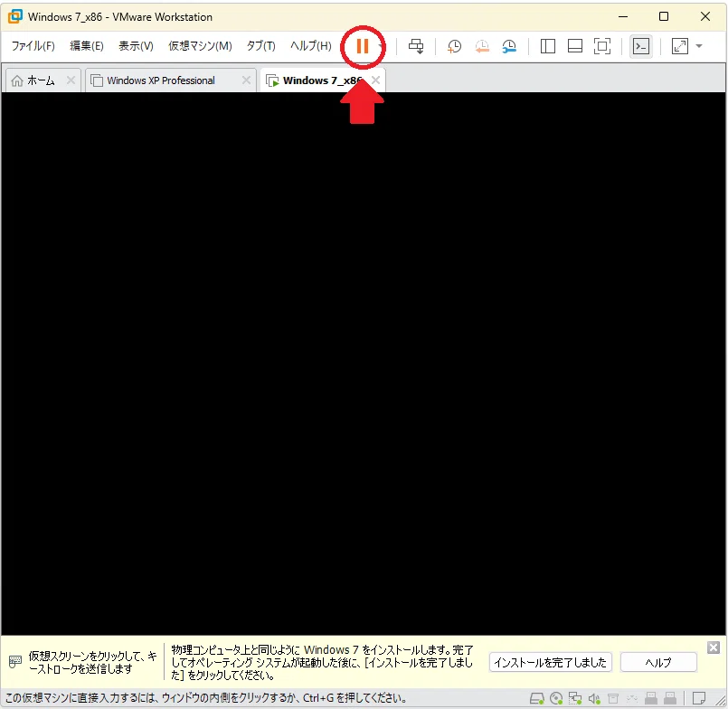
Task: Open the snapshot manager with wrench icon
Action: coord(509,46)
